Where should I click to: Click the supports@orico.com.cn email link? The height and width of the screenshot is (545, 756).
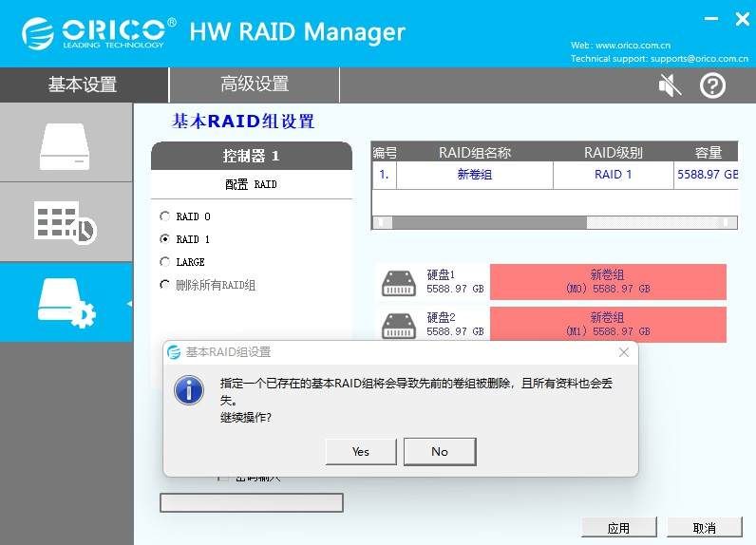pyautogui.click(x=699, y=59)
